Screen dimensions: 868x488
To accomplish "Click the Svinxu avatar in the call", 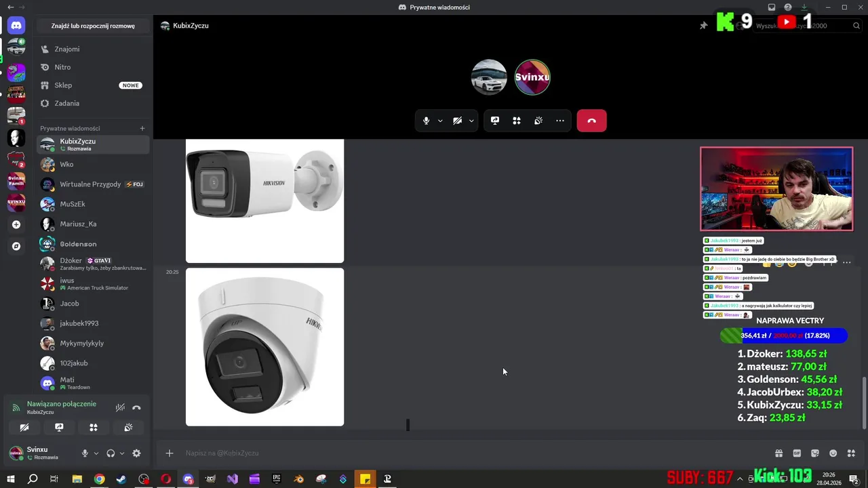I will [532, 77].
